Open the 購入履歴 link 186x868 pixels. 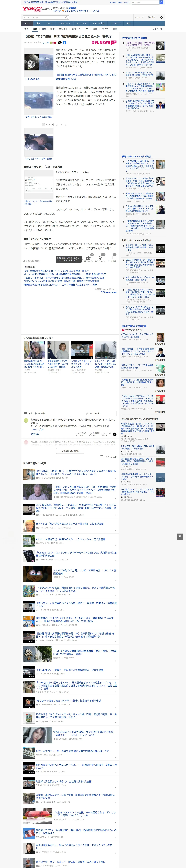[x=152, y=18]
